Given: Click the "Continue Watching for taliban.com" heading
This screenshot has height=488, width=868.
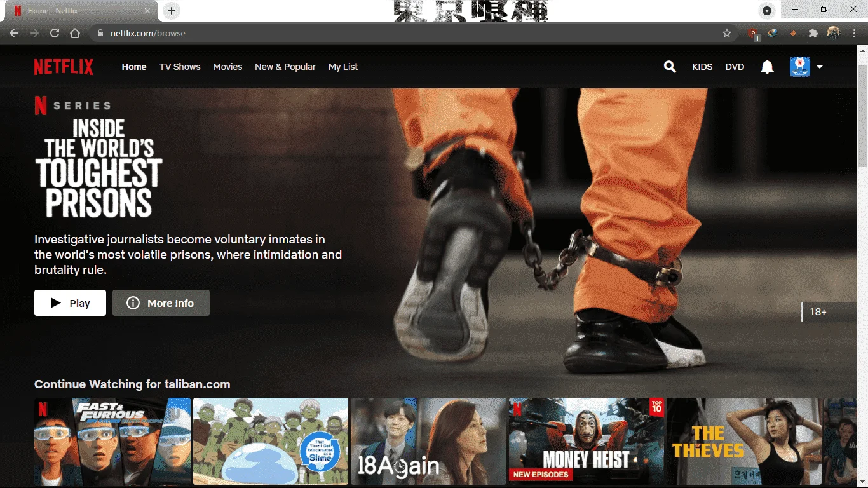Looking at the screenshot, I should 132,384.
